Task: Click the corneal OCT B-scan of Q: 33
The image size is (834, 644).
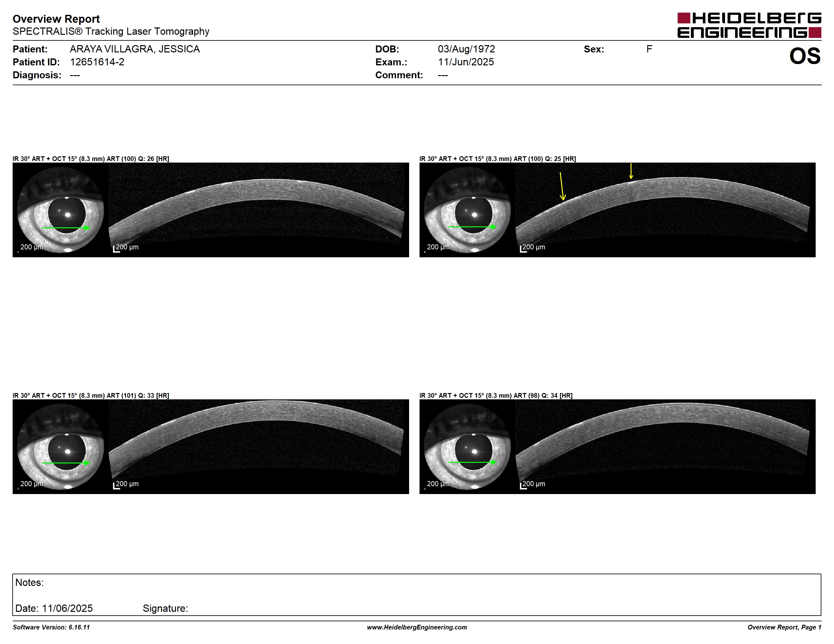Action: coord(258,447)
